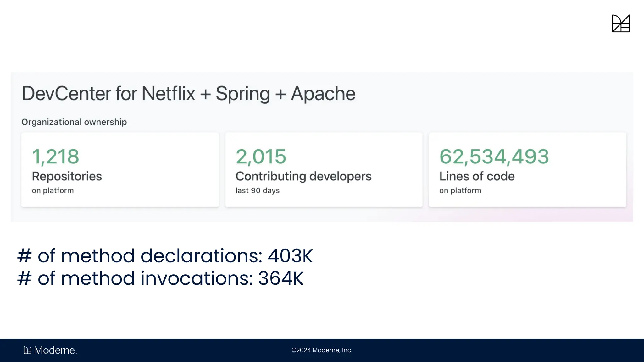Select the 62,534,493 Lines of code card
The image size is (644, 362).
[527, 170]
